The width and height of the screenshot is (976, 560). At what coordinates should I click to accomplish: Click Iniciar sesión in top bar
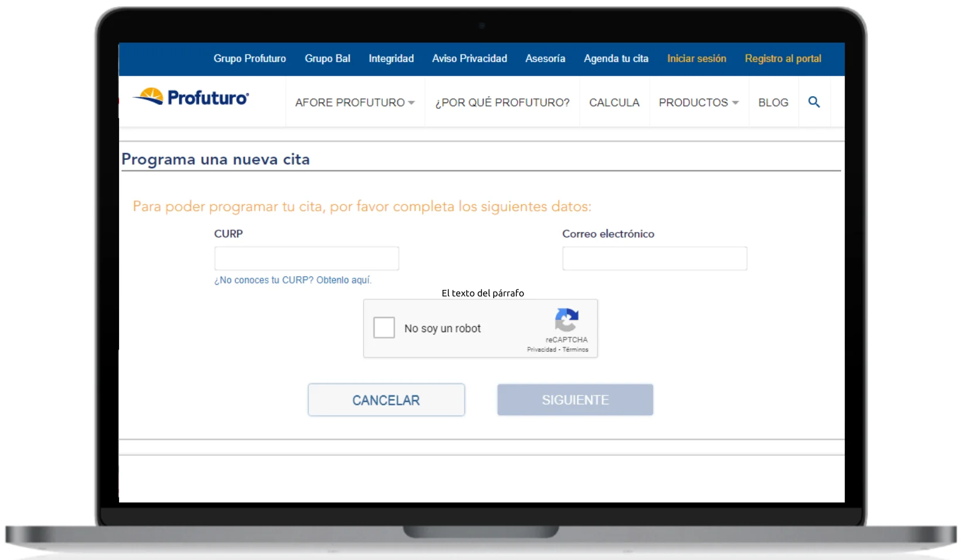[696, 59]
